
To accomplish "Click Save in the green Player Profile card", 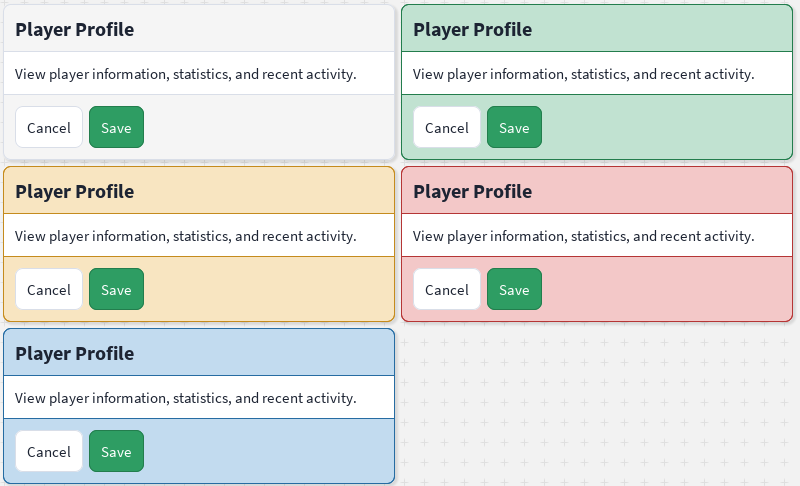I will click(514, 127).
